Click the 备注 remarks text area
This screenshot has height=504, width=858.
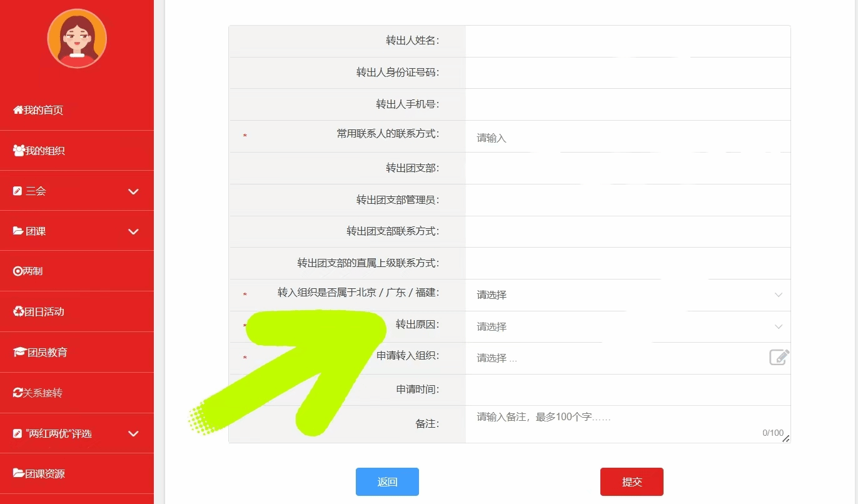628,424
